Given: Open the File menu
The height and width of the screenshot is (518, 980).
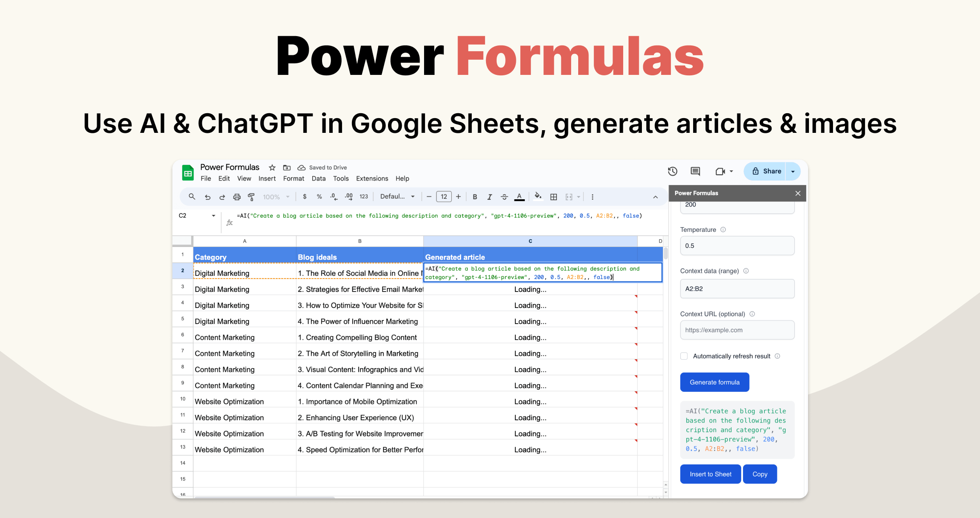Looking at the screenshot, I should coord(206,178).
